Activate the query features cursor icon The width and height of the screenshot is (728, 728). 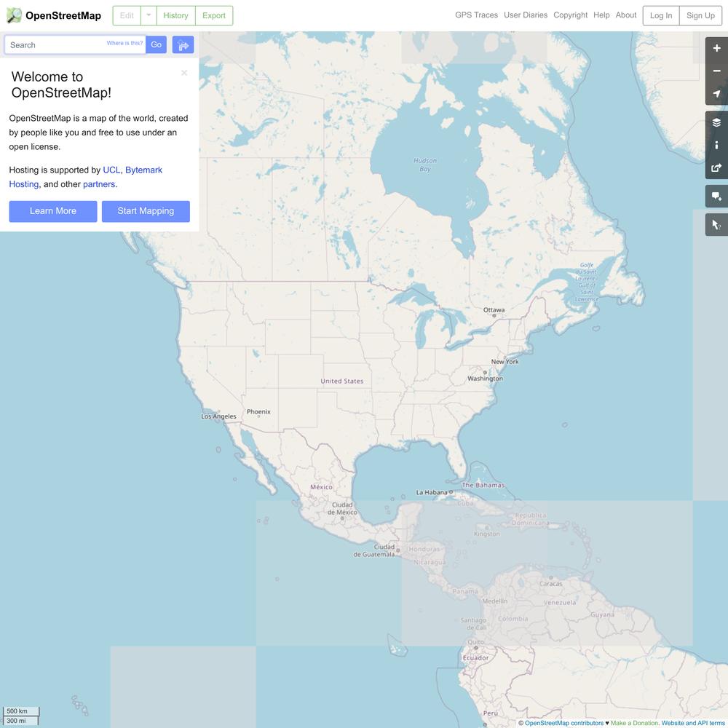(716, 225)
